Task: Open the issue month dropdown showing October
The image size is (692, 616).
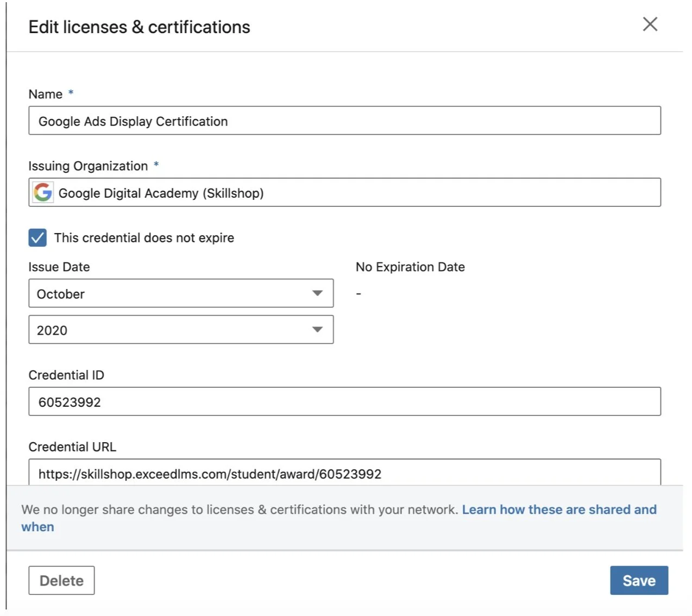Action: [x=180, y=293]
